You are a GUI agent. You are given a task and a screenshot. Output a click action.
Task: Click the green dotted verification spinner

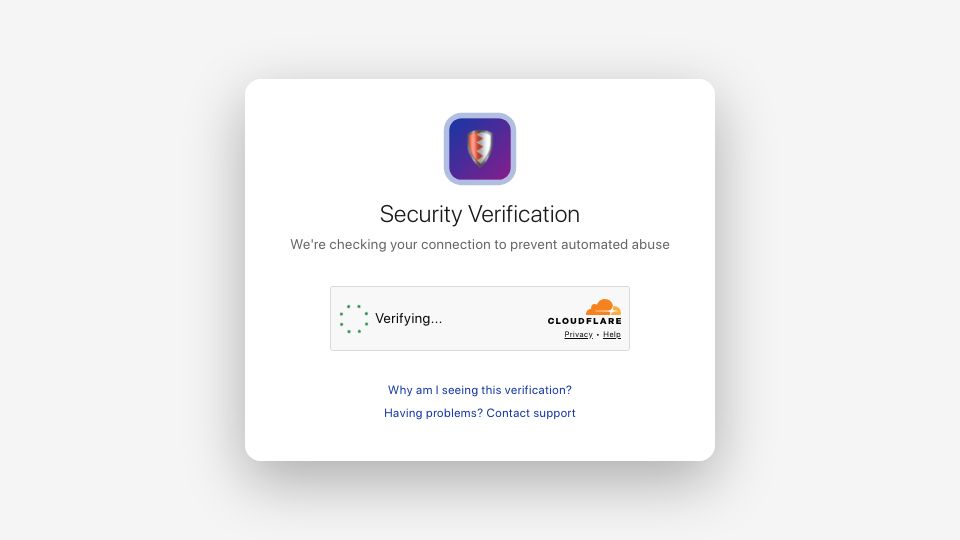tap(354, 319)
